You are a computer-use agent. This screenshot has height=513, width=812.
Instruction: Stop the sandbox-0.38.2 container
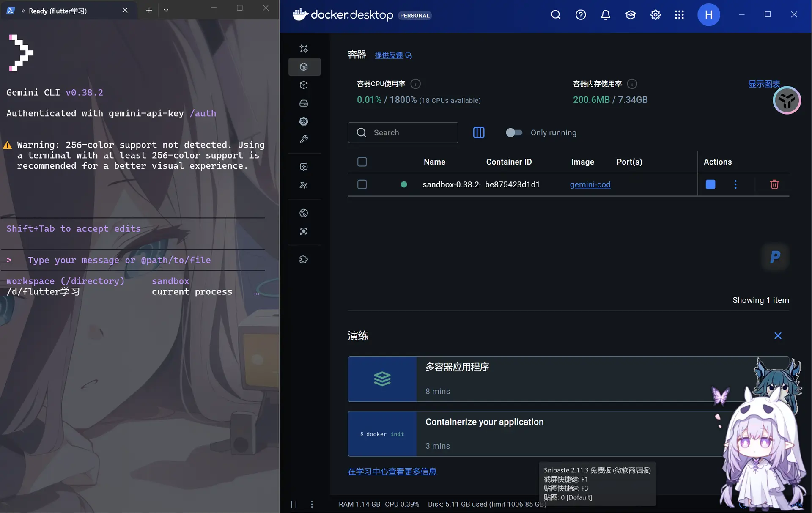pyautogui.click(x=710, y=184)
